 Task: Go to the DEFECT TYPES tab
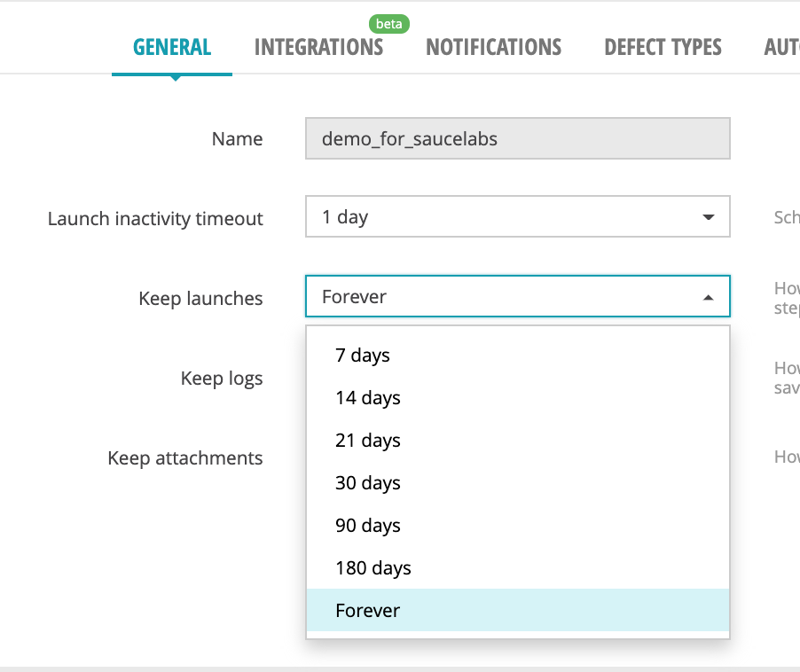(x=662, y=47)
